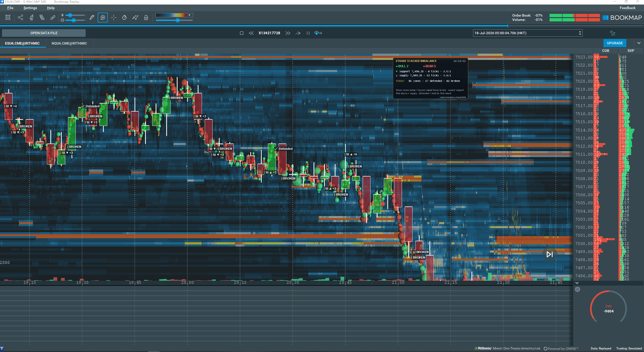The height and width of the screenshot is (352, 644).
Task: Click the SVP column header
Action: (x=631, y=51)
